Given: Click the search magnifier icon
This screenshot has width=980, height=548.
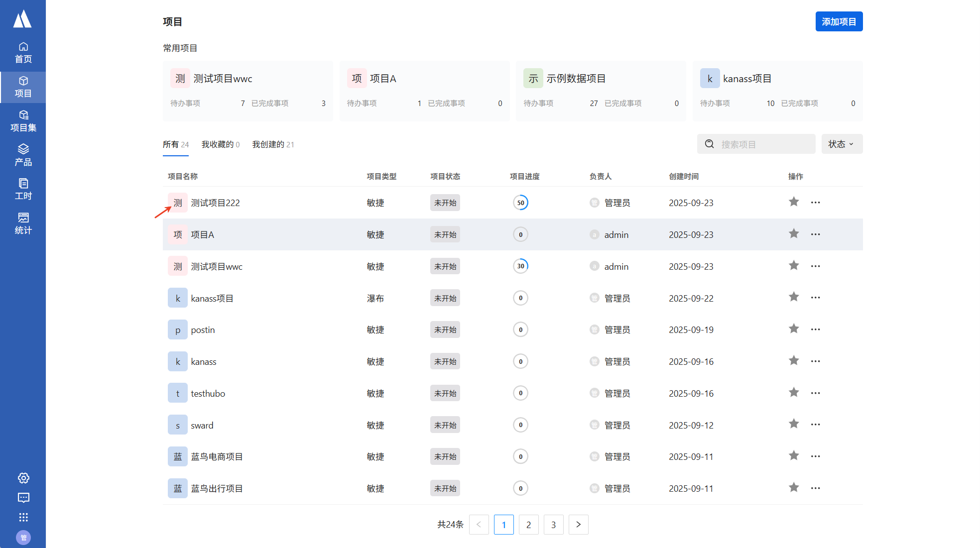Looking at the screenshot, I should (x=710, y=144).
